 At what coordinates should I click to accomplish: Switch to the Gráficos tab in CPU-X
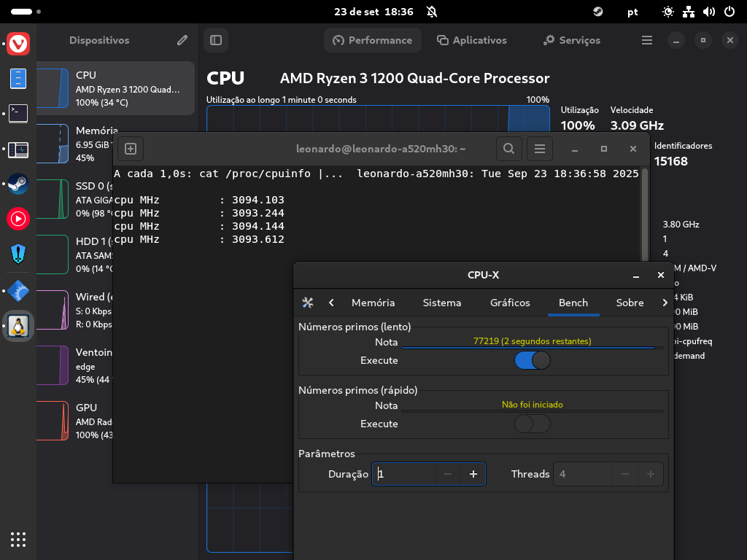(510, 303)
